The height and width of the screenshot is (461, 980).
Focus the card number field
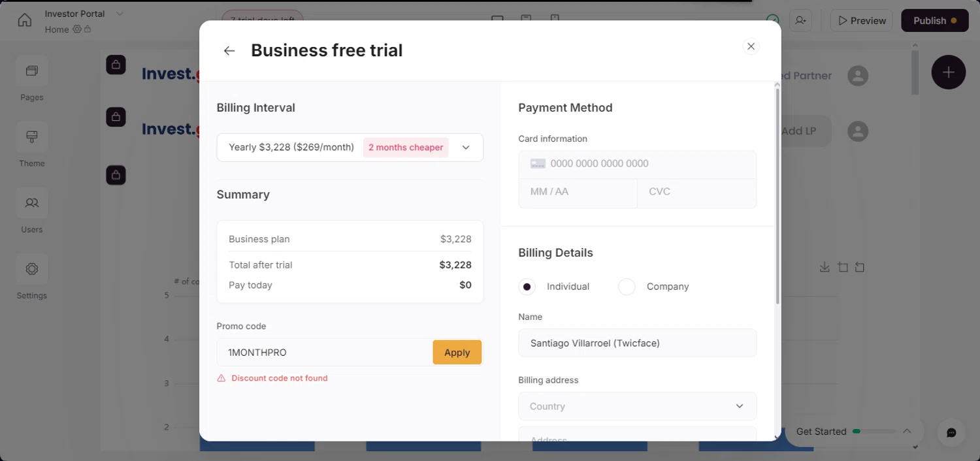tap(638, 164)
